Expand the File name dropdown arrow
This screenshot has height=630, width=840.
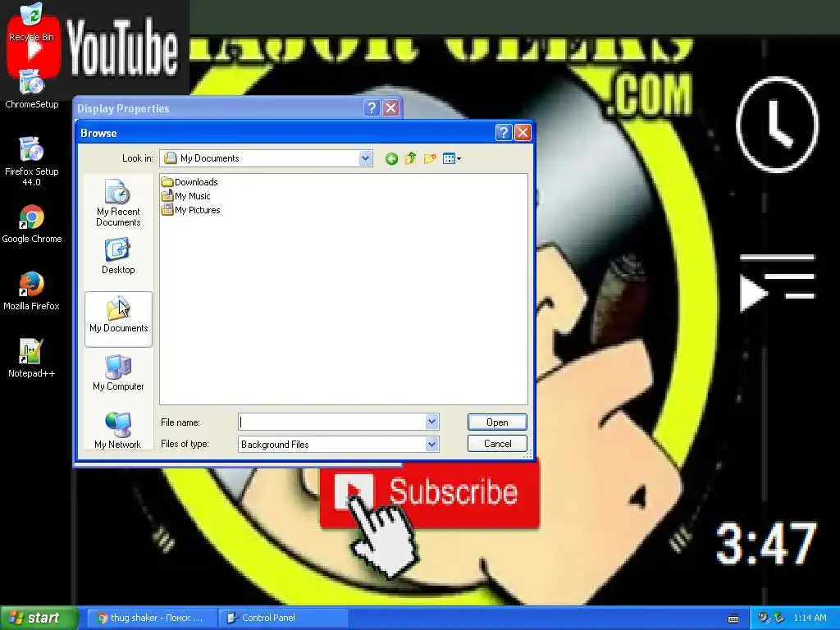pos(431,422)
